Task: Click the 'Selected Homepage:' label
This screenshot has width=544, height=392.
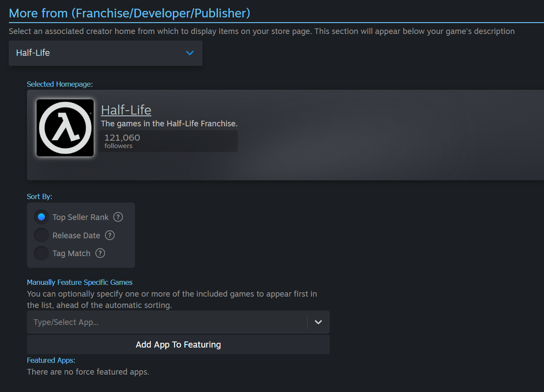Action: coord(60,84)
